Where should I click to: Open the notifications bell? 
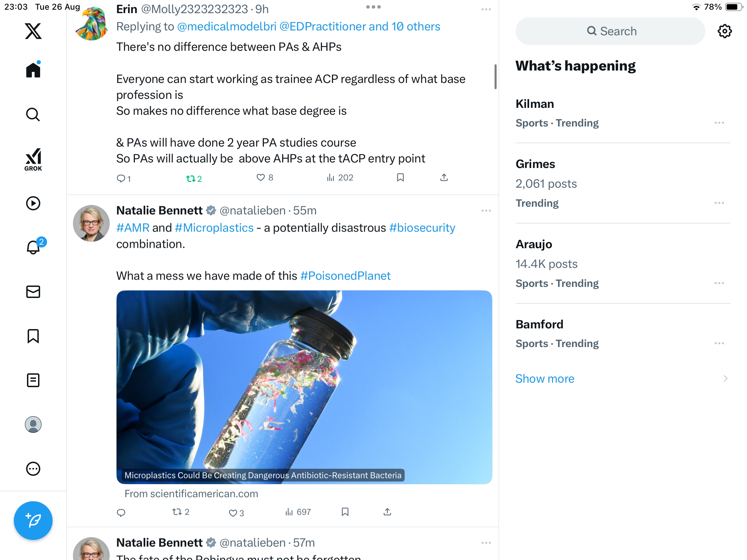click(x=34, y=247)
